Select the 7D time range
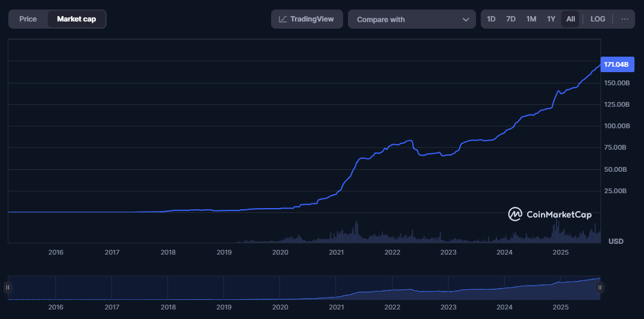The height and width of the screenshot is (319, 644). click(511, 19)
